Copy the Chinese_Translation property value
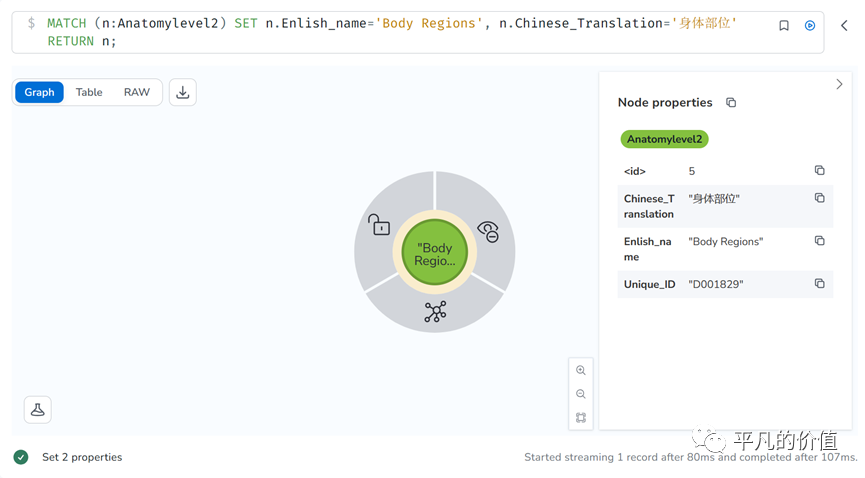The width and height of the screenshot is (865, 478). click(x=819, y=198)
